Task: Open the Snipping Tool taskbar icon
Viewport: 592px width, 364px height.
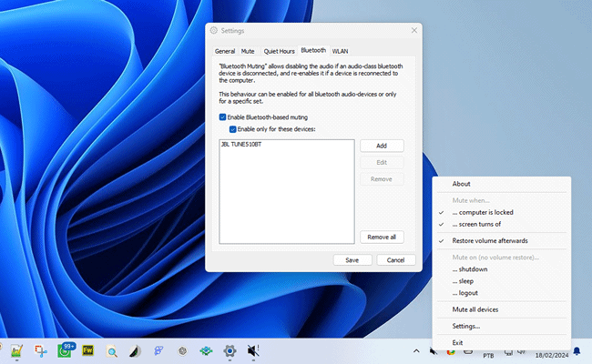Action: point(40,350)
